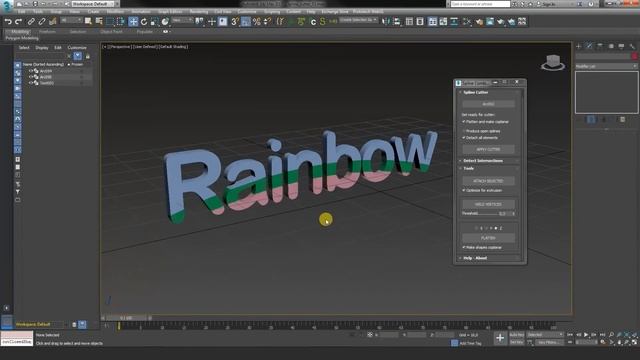Click the Undo arrow in main toolbar
This screenshot has height=360, width=640.
pos(8,22)
